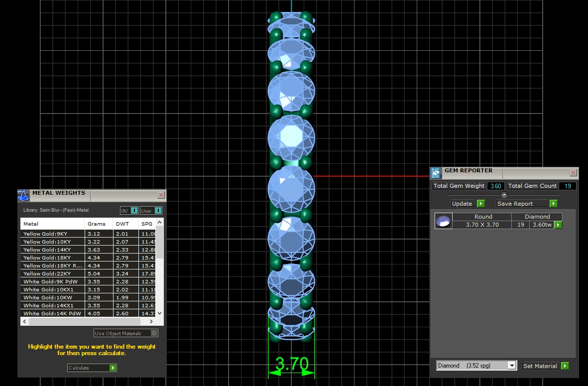This screenshot has height=386, width=588.
Task: Click the Diamond material cell in gem report
Action: pos(537,217)
